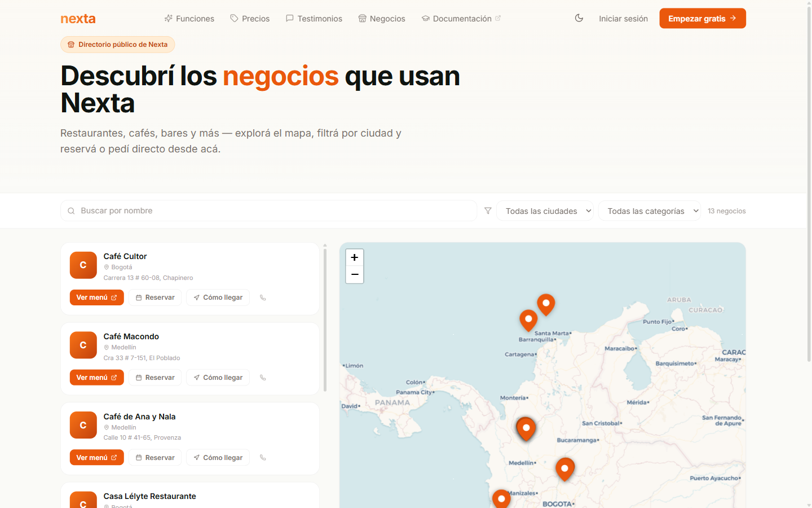812x508 pixels.
Task: Click the search magnifier icon
Action: point(71,211)
